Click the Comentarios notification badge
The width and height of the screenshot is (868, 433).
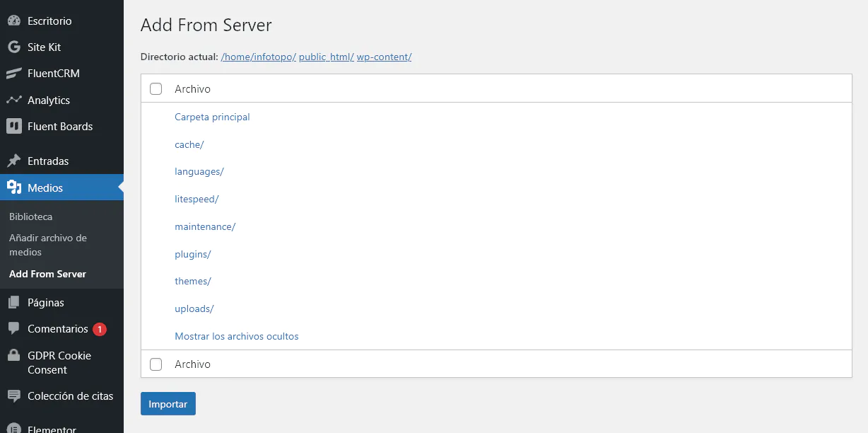[99, 329]
